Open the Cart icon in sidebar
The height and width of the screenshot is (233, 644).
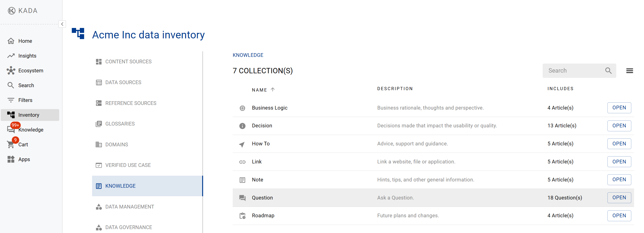click(x=11, y=144)
